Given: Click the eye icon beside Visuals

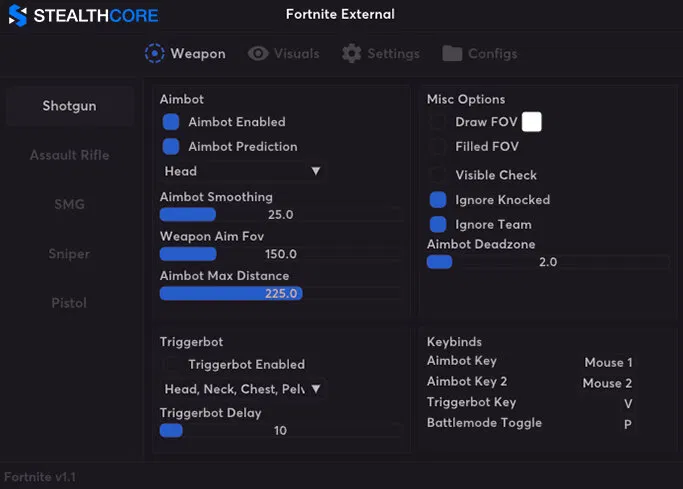Looking at the screenshot, I should 258,53.
